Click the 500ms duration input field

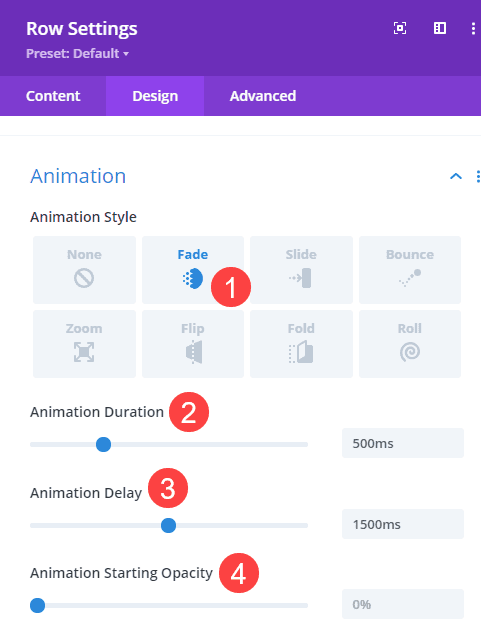coord(403,443)
